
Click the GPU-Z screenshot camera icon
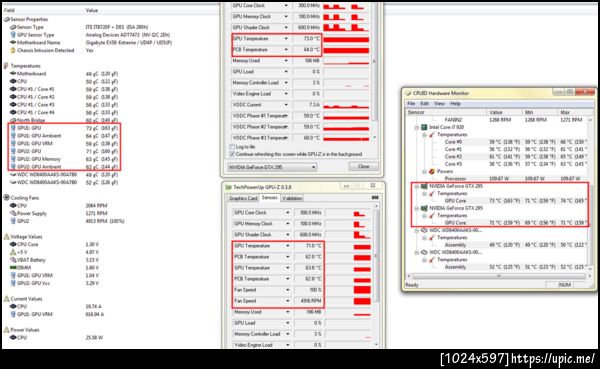[x=375, y=198]
